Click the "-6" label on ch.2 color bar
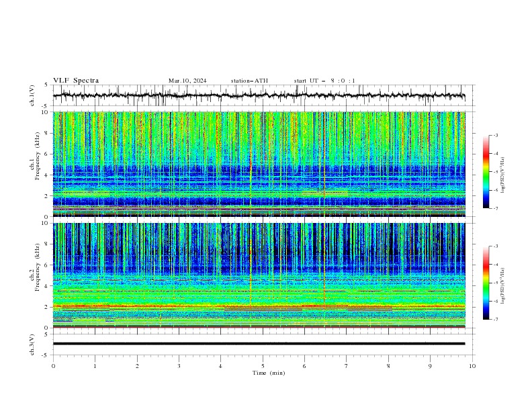Screen dimensions: 532x411 [x=496, y=301]
